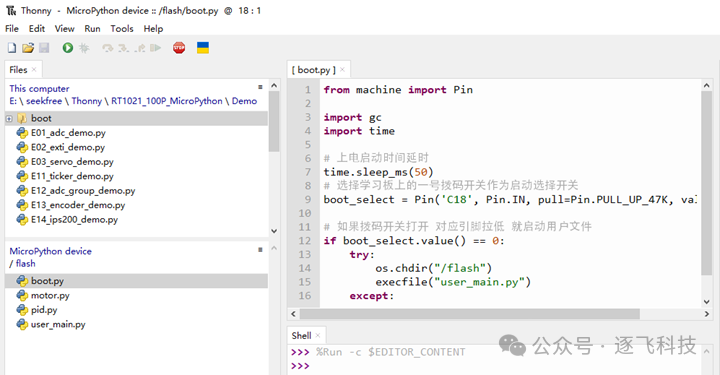Close the Files panel tab
The image size is (720, 375).
(x=34, y=69)
